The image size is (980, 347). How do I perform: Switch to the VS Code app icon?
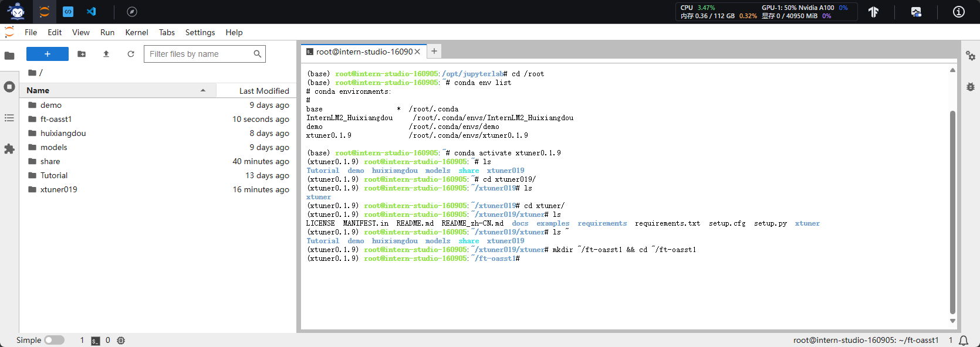pos(92,12)
